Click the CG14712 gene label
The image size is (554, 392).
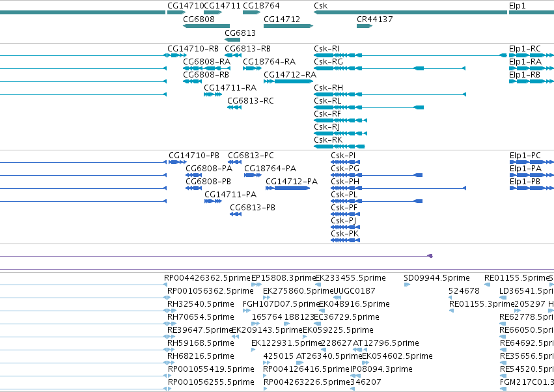(x=282, y=19)
